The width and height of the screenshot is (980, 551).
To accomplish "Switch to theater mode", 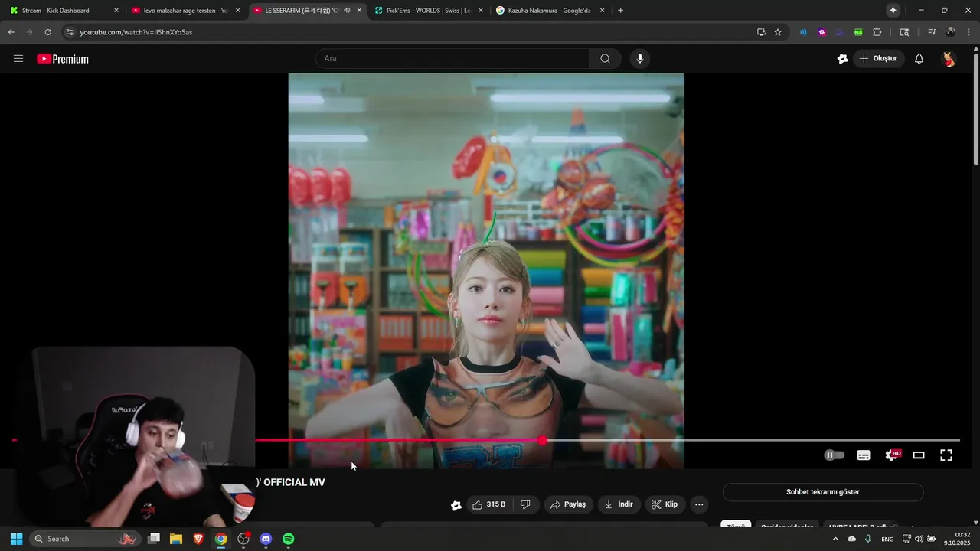I will point(919,455).
